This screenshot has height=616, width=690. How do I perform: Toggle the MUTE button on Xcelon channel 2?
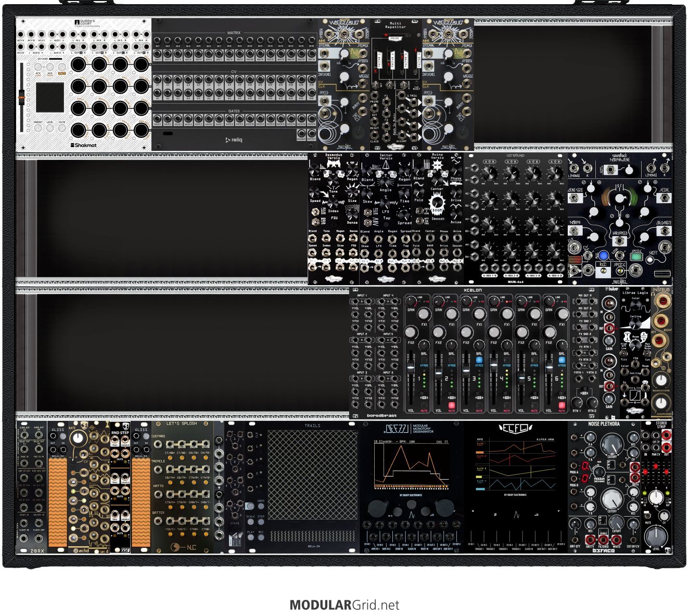(451, 405)
